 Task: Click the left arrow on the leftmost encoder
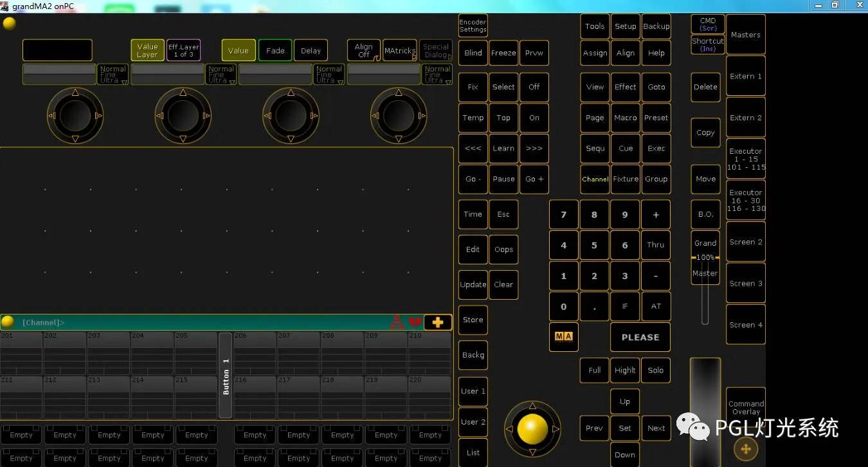51,116
